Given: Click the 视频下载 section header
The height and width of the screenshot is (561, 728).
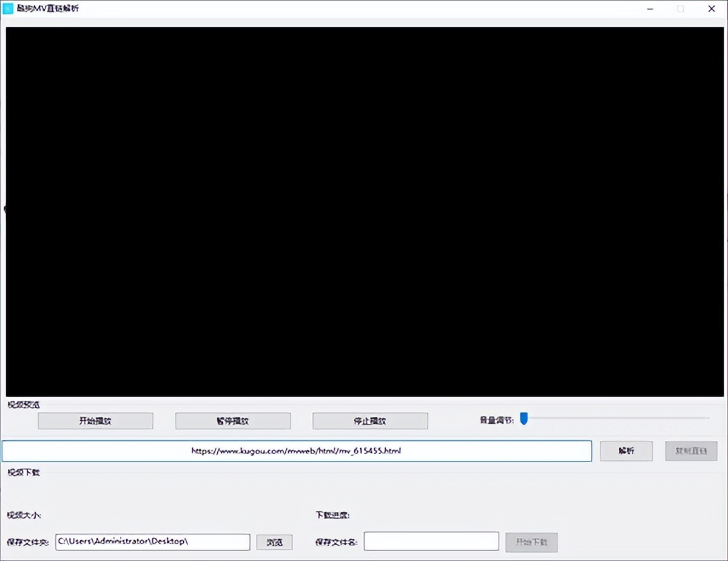Looking at the screenshot, I should 22,472.
